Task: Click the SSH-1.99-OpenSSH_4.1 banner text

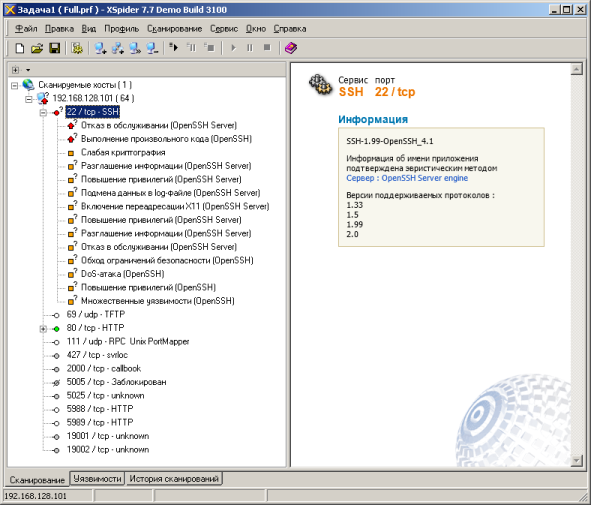Action: [x=389, y=141]
